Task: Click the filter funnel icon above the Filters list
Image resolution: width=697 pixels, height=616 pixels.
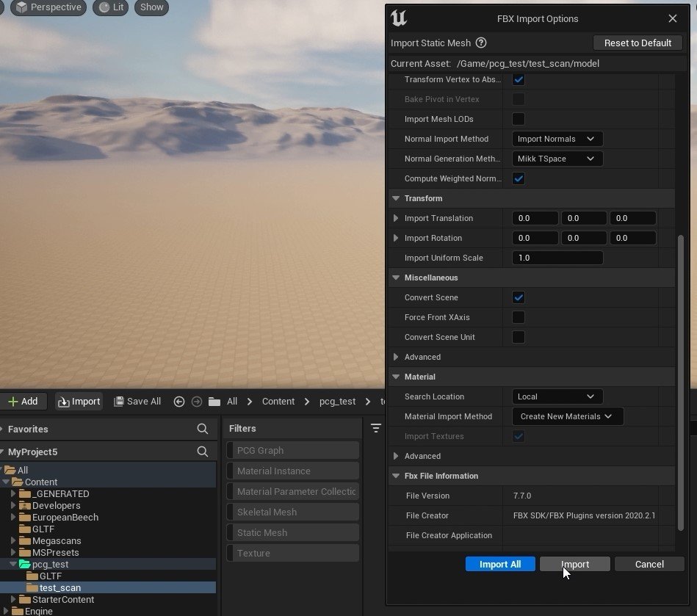Action: [x=376, y=427]
